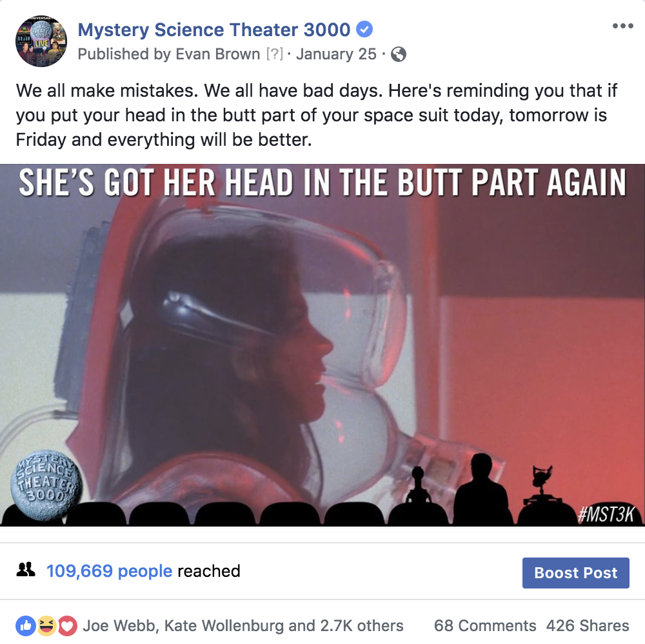Click the Boost Post button
Viewport: 645px width, 644px height.
575,573
